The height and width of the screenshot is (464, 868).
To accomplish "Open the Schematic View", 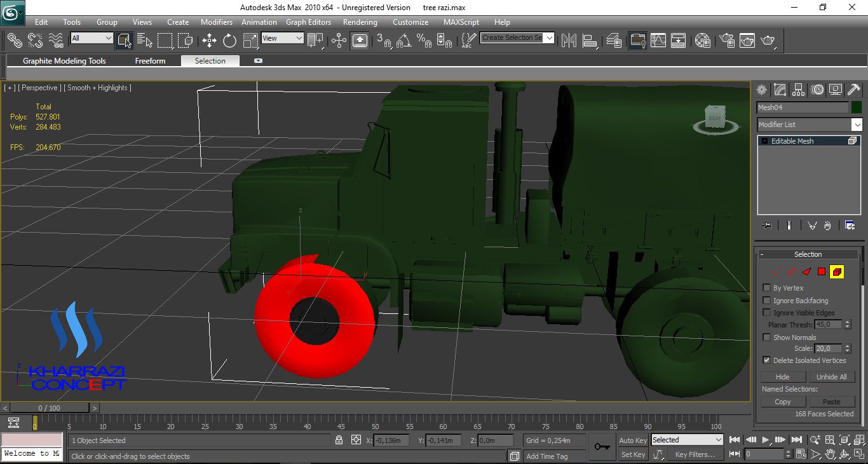I will click(x=679, y=41).
